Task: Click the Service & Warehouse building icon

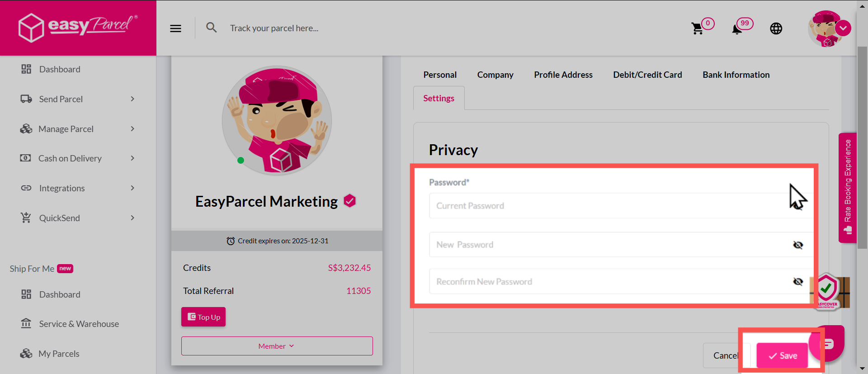Action: [26, 324]
